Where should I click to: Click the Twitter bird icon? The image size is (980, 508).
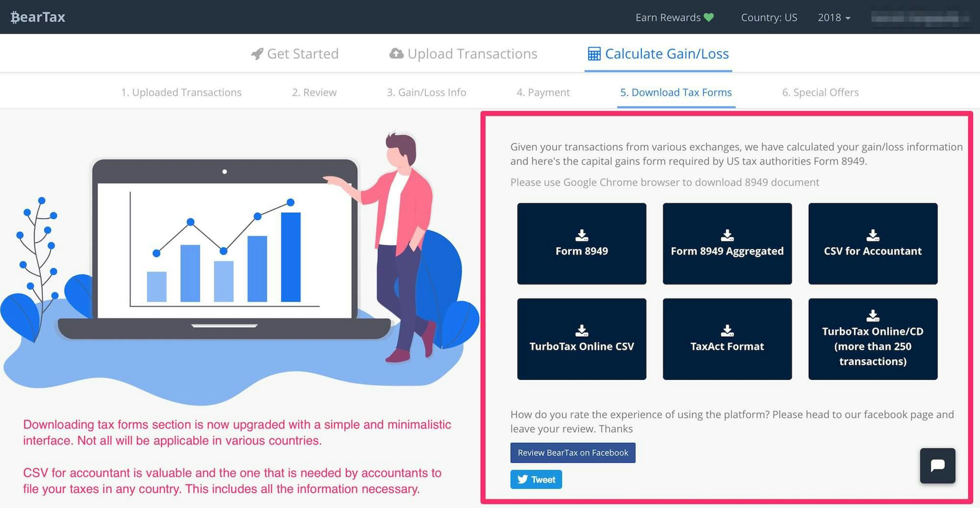[523, 479]
